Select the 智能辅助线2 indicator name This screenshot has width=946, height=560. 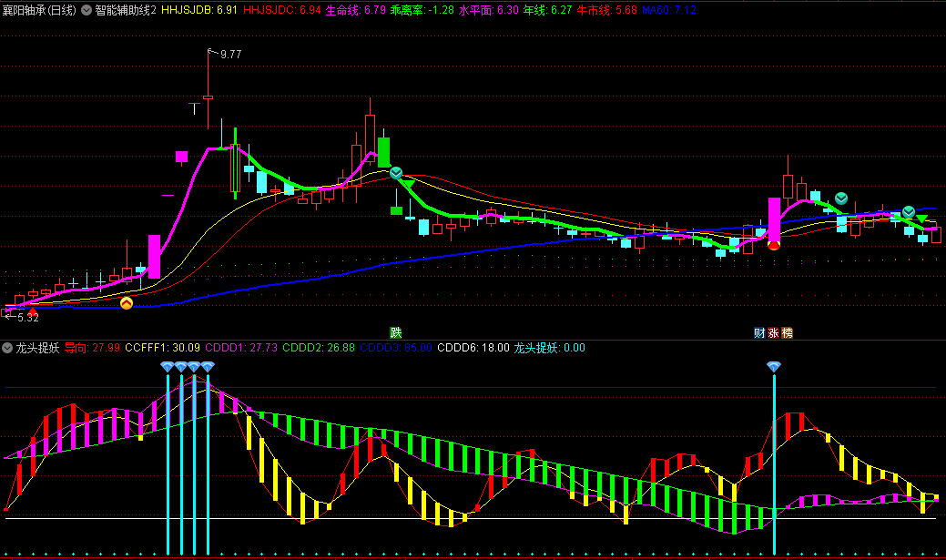[x=126, y=10]
